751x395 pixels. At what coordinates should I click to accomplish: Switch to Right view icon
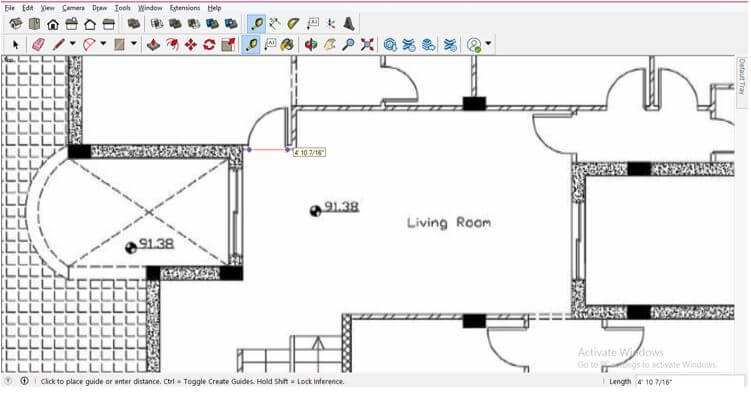click(72, 23)
